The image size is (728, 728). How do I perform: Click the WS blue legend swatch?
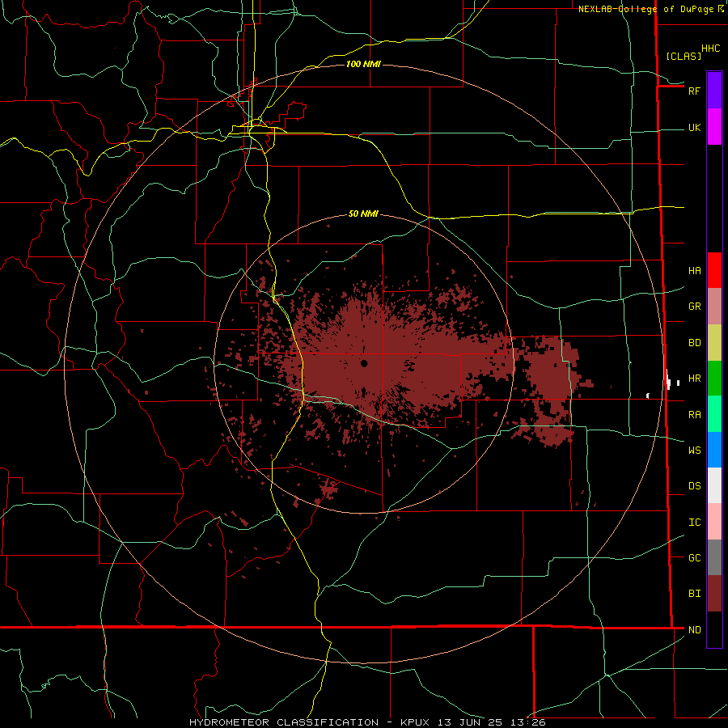click(x=714, y=450)
